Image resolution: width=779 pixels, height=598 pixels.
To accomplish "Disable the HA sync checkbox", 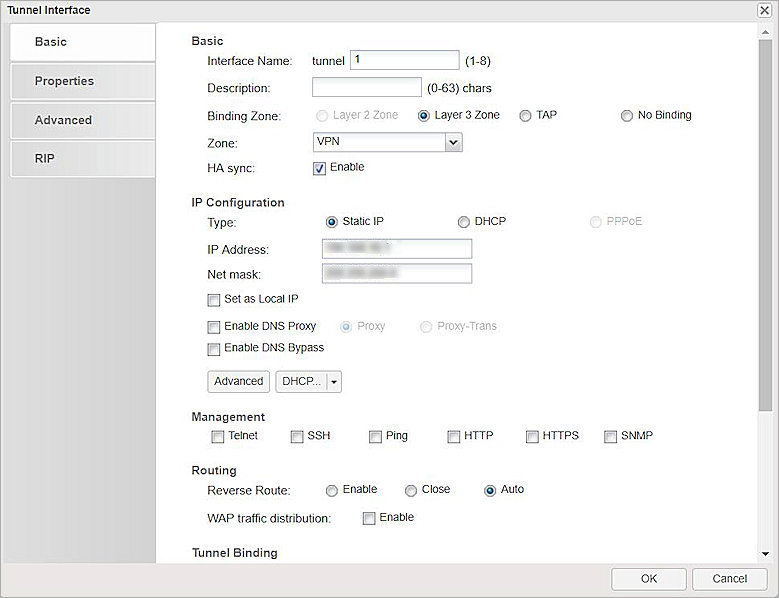I will [320, 168].
